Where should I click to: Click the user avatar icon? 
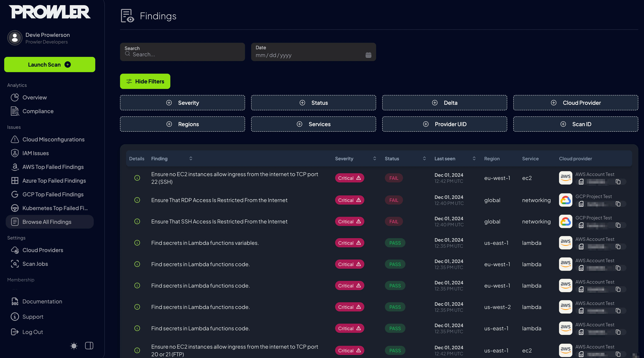point(15,38)
